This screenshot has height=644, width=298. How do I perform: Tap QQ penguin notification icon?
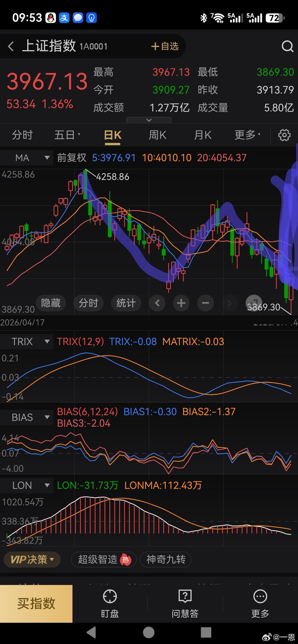click(51, 18)
